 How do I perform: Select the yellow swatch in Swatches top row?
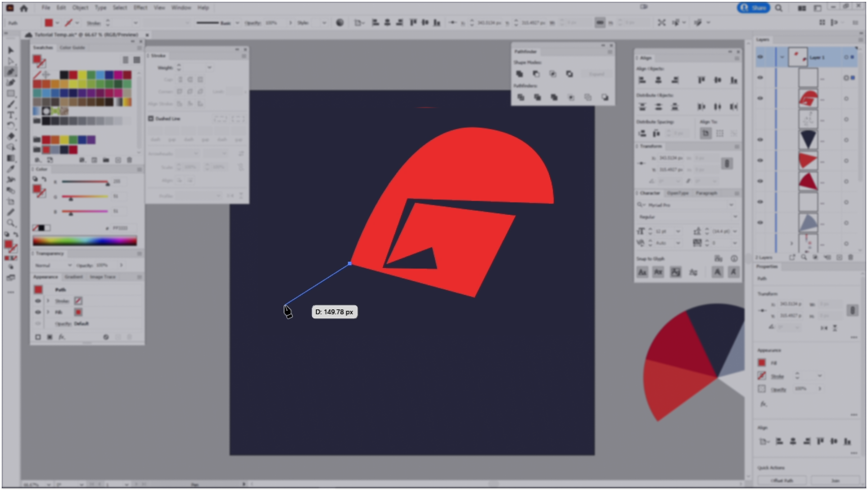(82, 75)
